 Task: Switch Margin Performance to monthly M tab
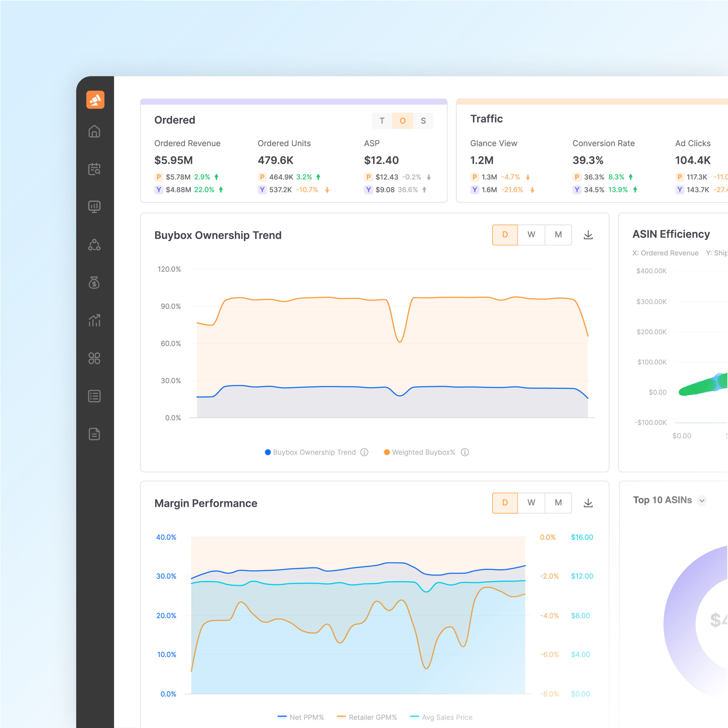pyautogui.click(x=558, y=503)
